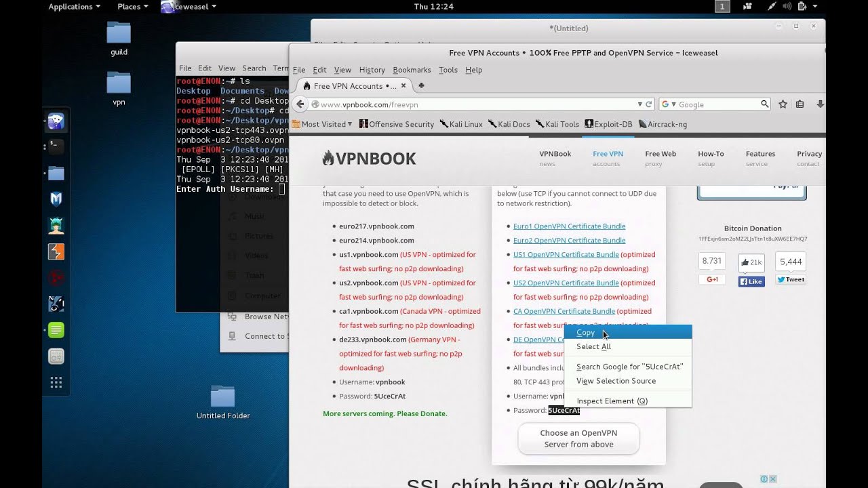Open CA OpenVPN Certificate Bundle link
The height and width of the screenshot is (488, 868).
(564, 312)
